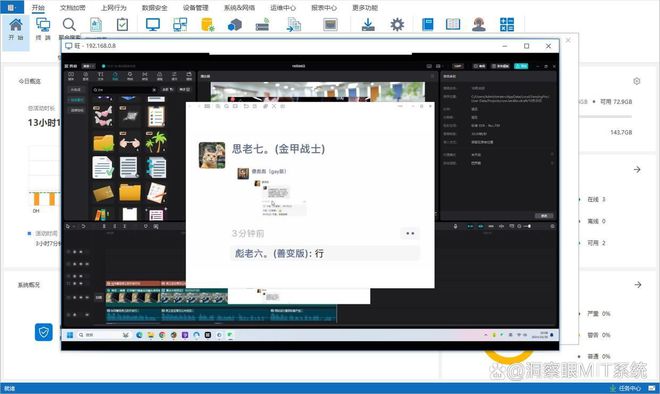Screen dimensions: 660x394
Task: Click the closed blue book icon in the ribbon
Action: coord(428,25)
